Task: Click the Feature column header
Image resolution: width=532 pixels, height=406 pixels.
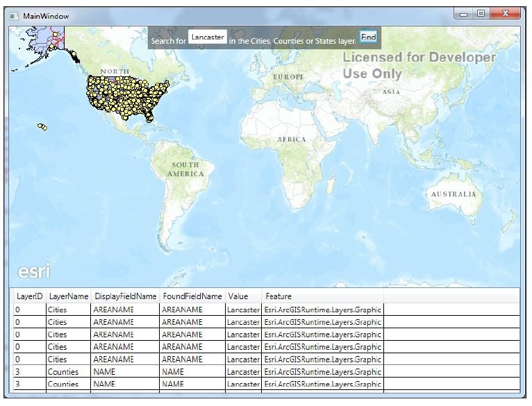Action: click(279, 296)
